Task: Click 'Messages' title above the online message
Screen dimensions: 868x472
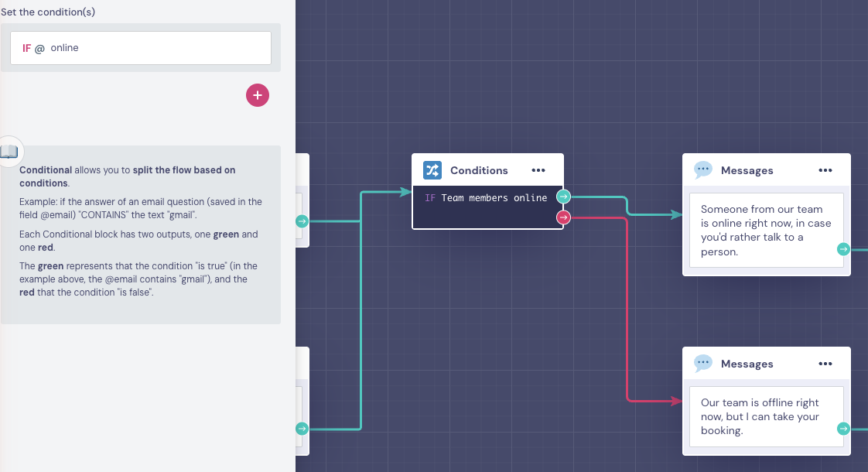Action: point(747,171)
